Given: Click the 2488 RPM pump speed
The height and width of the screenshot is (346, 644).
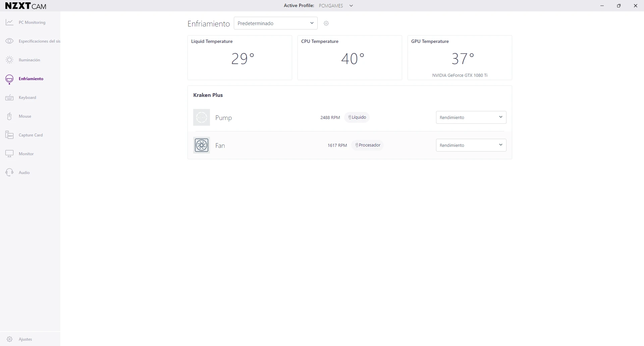Looking at the screenshot, I should (x=330, y=118).
